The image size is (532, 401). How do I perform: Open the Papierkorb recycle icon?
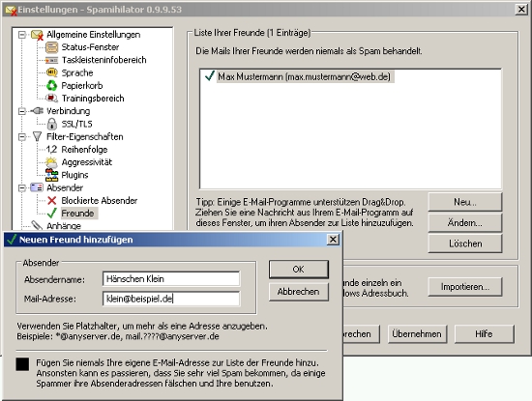point(52,85)
